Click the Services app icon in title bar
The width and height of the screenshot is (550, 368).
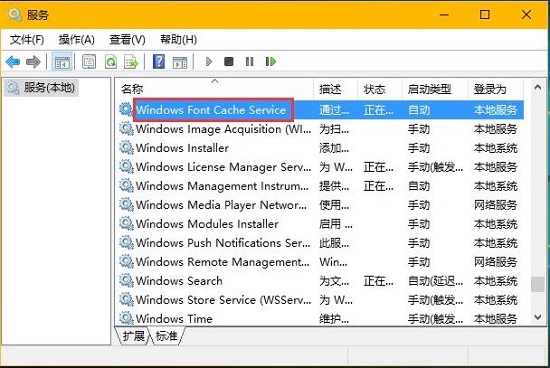(15, 14)
